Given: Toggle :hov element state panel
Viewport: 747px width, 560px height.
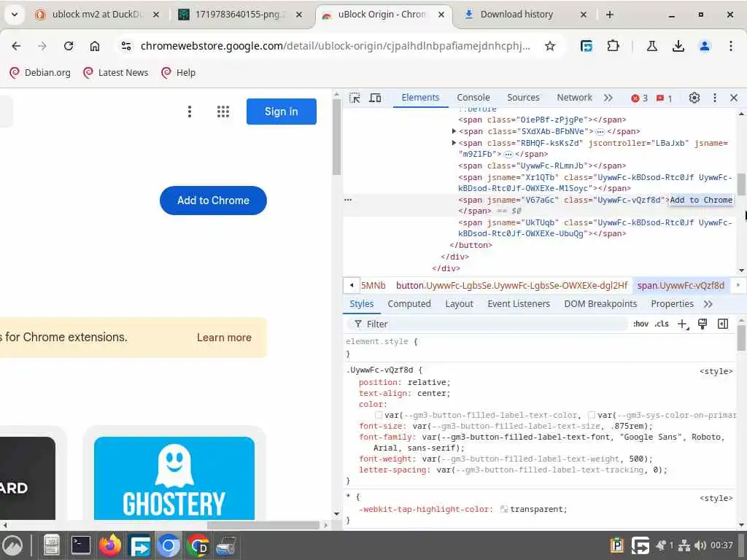Looking at the screenshot, I should pyautogui.click(x=640, y=324).
